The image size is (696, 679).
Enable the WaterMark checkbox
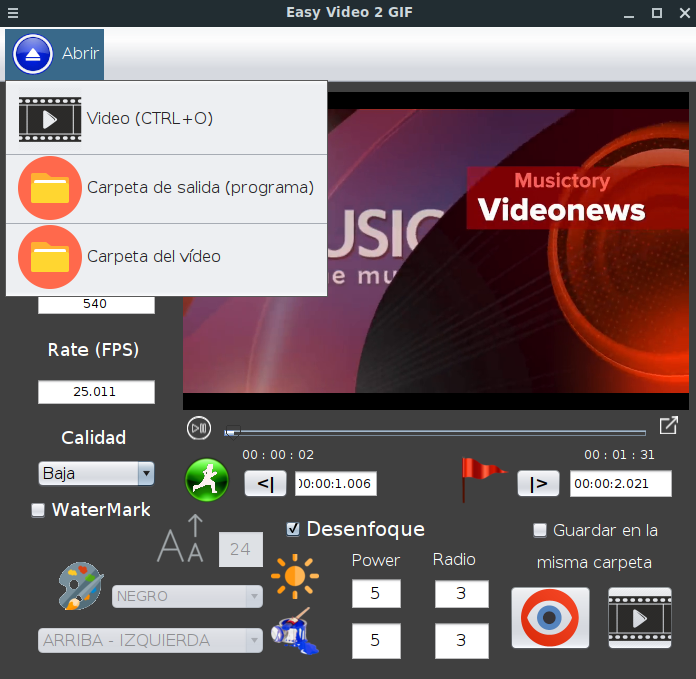point(38,510)
